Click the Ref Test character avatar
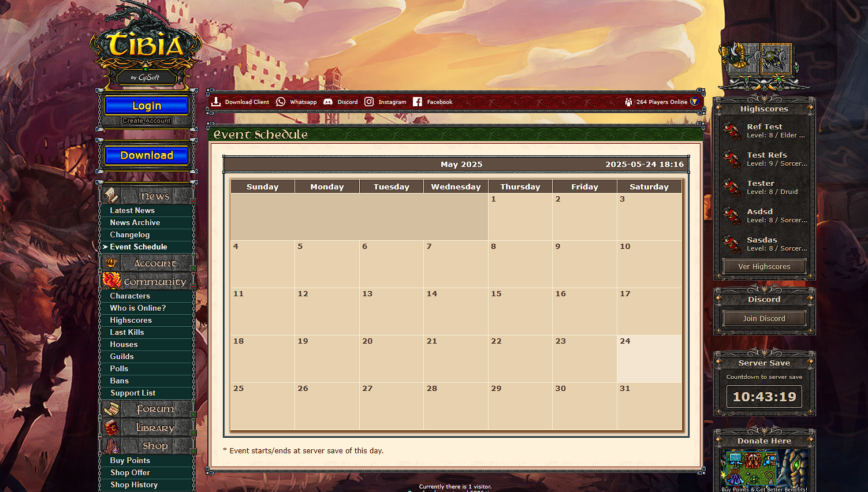This screenshot has width=868, height=492. [732, 131]
